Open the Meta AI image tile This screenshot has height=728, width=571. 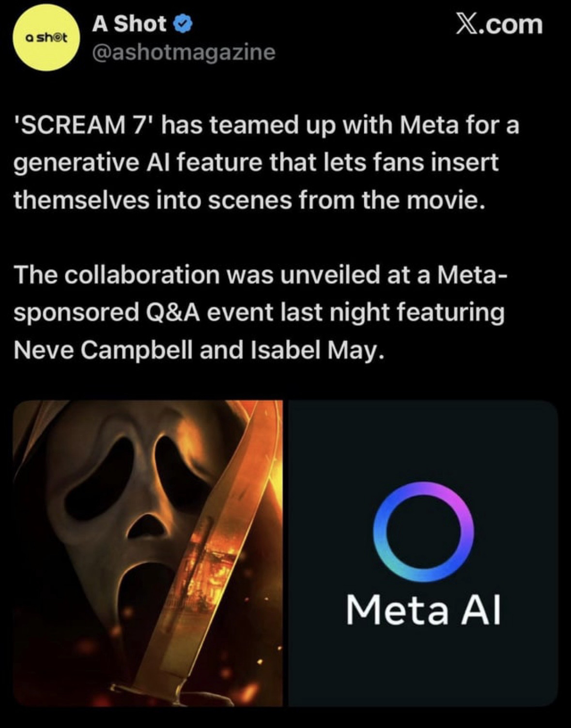pos(423,553)
